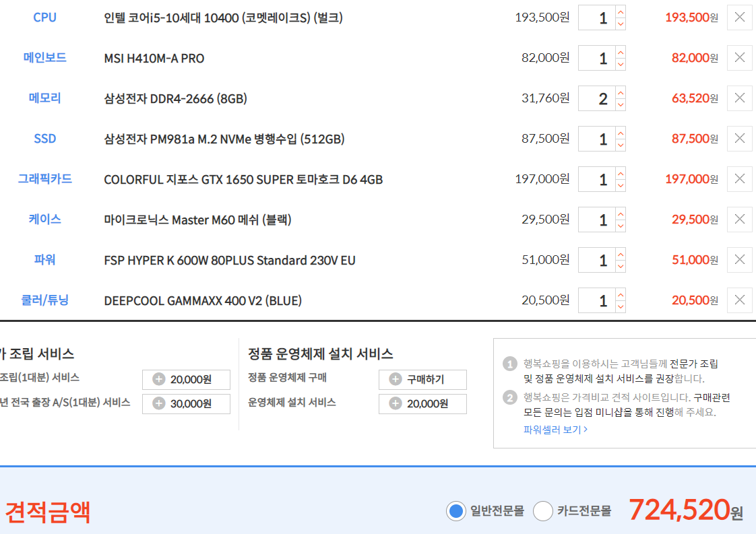The image size is (756, 534).
Task: Decrease SSD quantity with down arrow
Action: [x=621, y=145]
